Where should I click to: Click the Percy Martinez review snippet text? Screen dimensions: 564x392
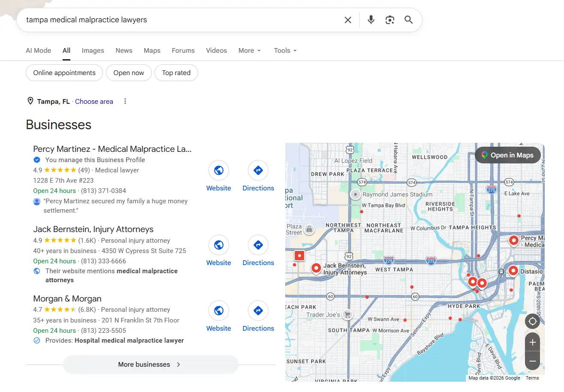point(116,206)
